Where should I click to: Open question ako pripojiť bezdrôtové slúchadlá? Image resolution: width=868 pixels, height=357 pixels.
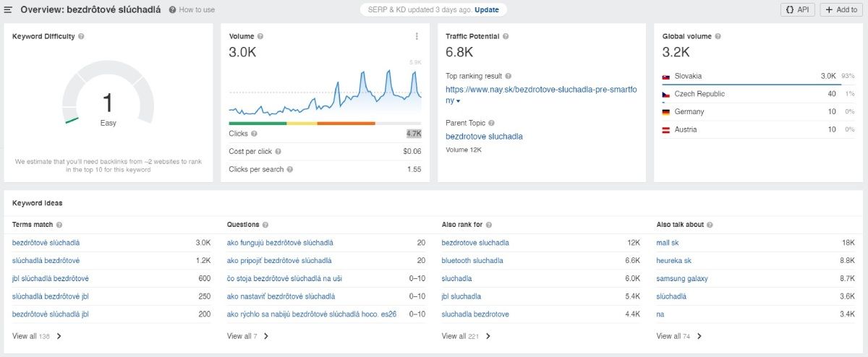(x=279, y=261)
